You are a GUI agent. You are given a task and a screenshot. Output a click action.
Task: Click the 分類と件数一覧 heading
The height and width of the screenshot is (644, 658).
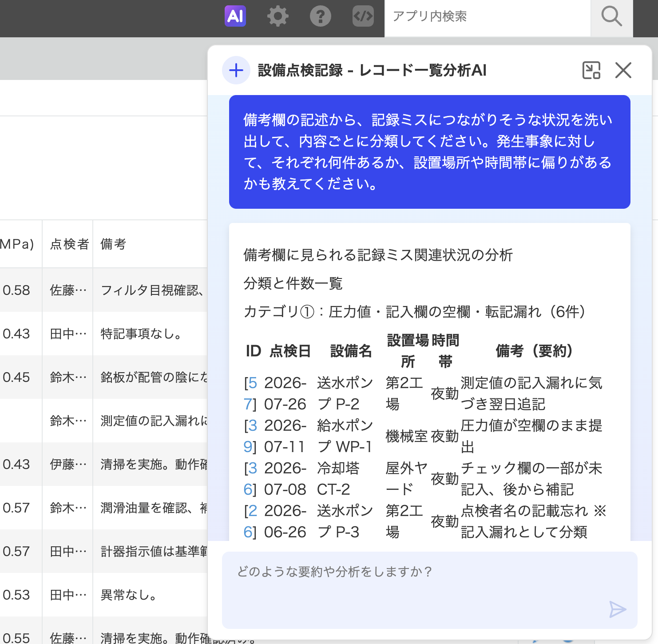(x=293, y=283)
